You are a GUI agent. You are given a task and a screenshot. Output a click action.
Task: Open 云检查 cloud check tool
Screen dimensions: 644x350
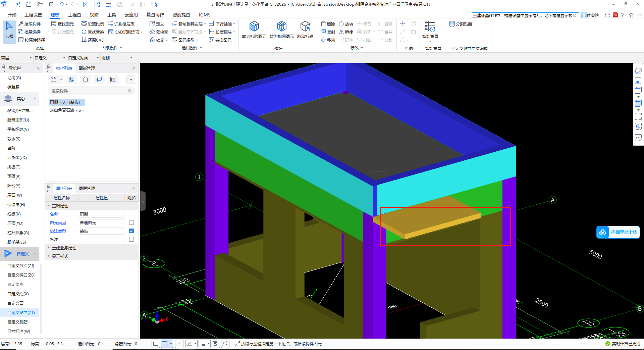click(x=159, y=32)
